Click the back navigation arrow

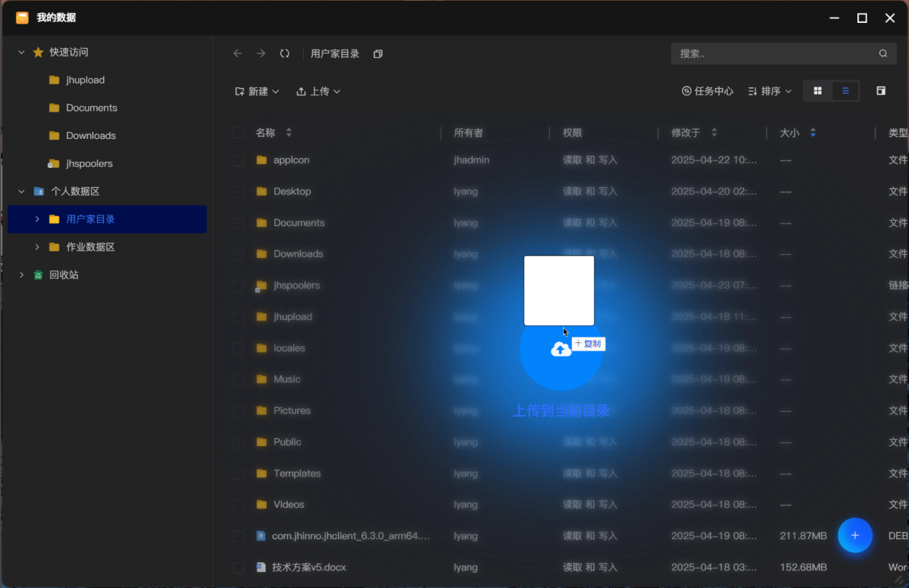click(x=238, y=54)
